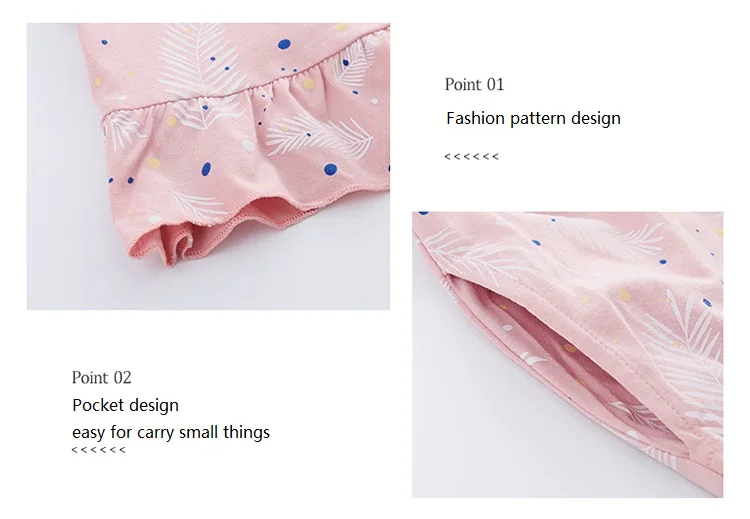Click the 'Fashion pattern design' text

[x=533, y=118]
